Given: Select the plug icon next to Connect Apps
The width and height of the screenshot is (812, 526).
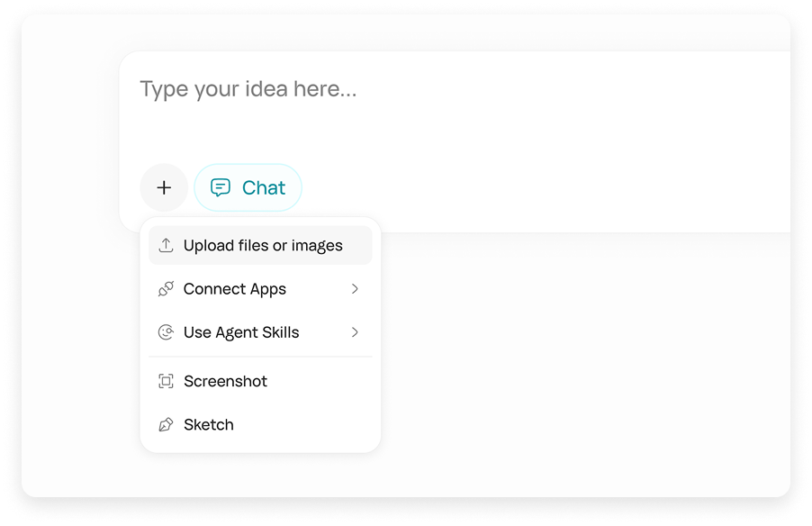Looking at the screenshot, I should (x=167, y=288).
